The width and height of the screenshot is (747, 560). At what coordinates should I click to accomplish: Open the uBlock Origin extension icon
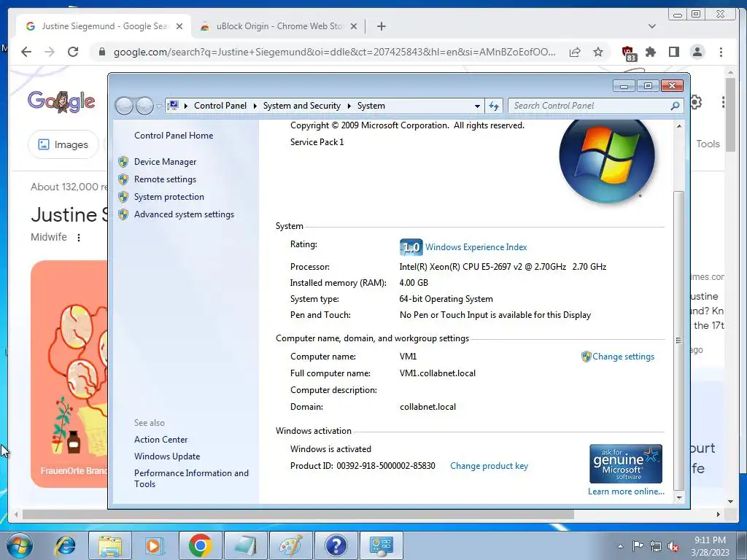(628, 52)
